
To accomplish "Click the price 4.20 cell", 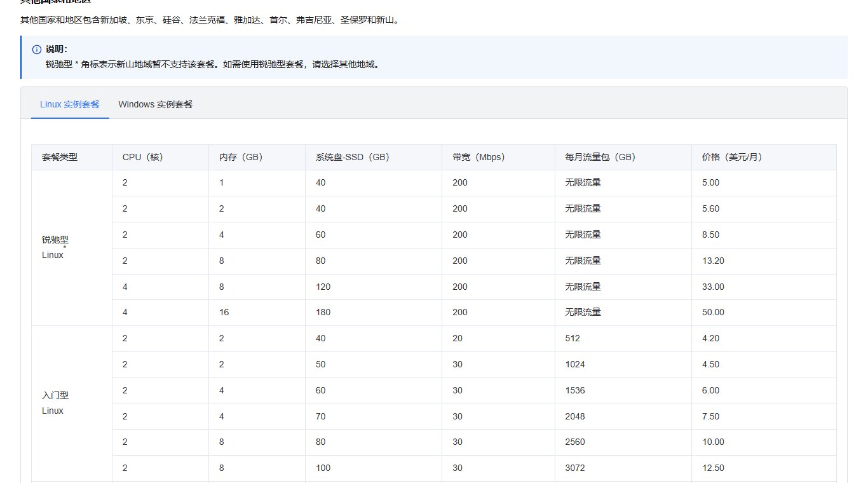I will tap(764, 338).
